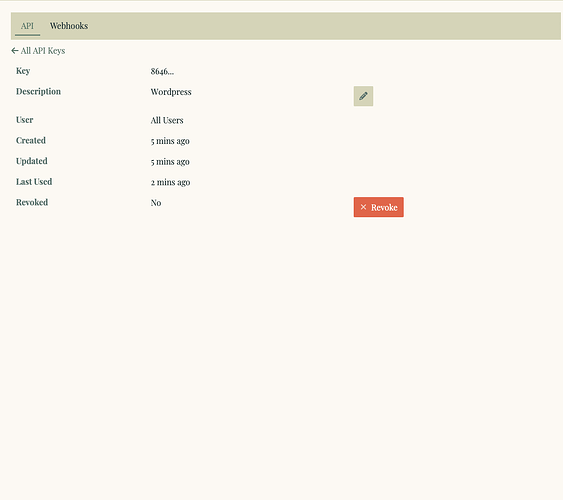563x500 pixels.
Task: Switch to the Webhooks tab
Action: (69, 26)
